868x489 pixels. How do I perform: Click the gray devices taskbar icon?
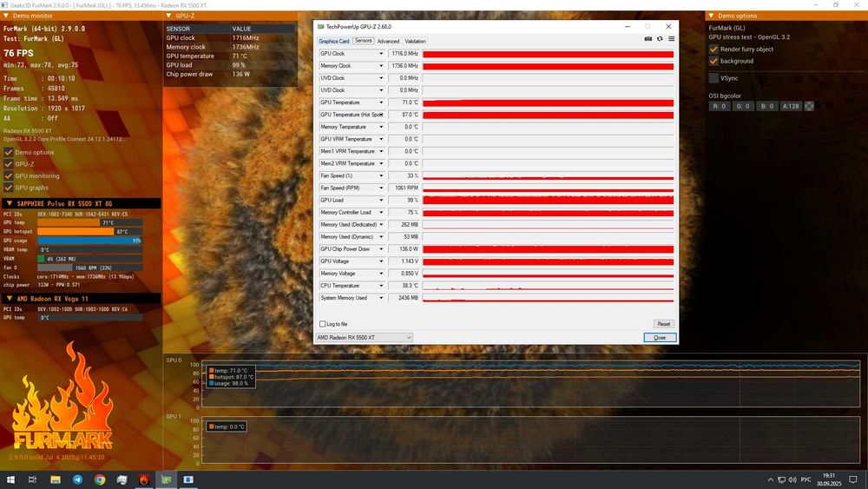coord(122,479)
